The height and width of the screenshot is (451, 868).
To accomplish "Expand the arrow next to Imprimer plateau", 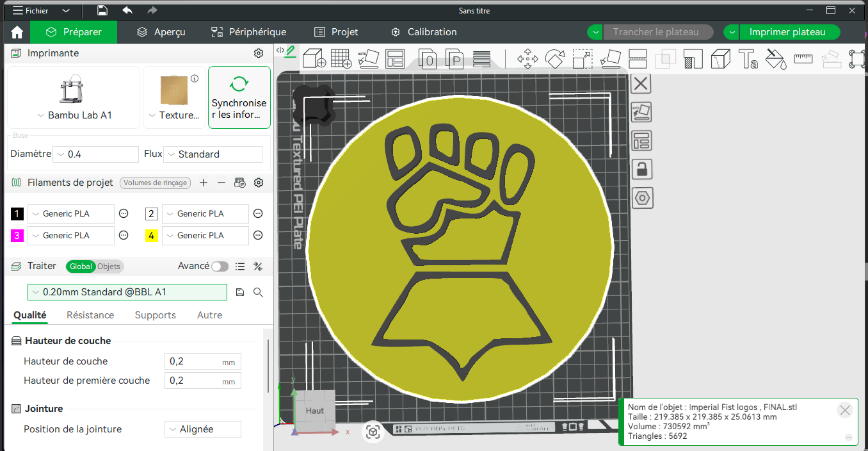I will (x=732, y=32).
